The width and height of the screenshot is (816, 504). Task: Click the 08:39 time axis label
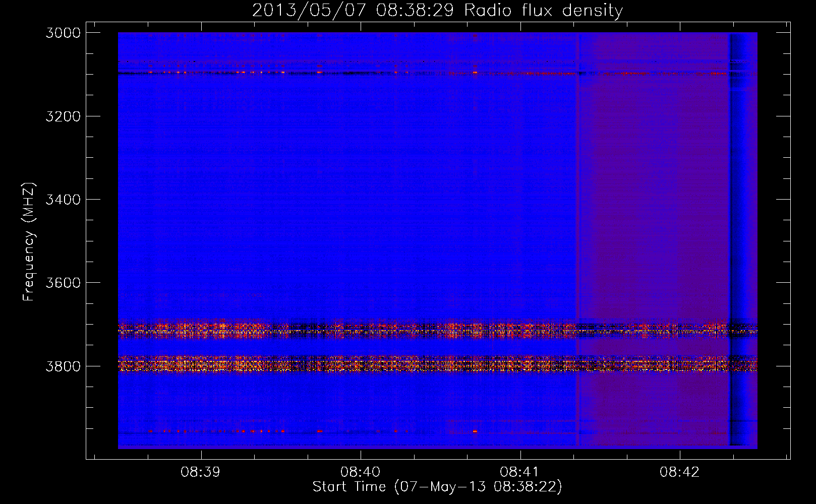click(201, 472)
